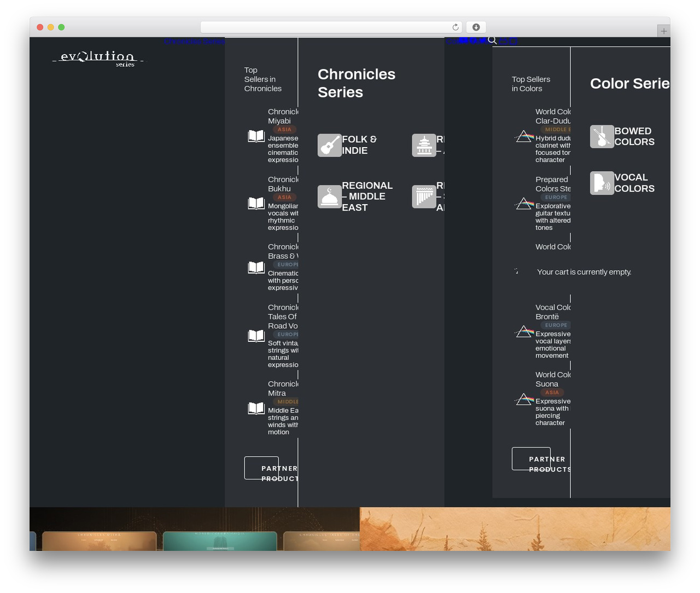Click book icon beside Chronicles Bukhu
The height and width of the screenshot is (593, 700).
[256, 204]
